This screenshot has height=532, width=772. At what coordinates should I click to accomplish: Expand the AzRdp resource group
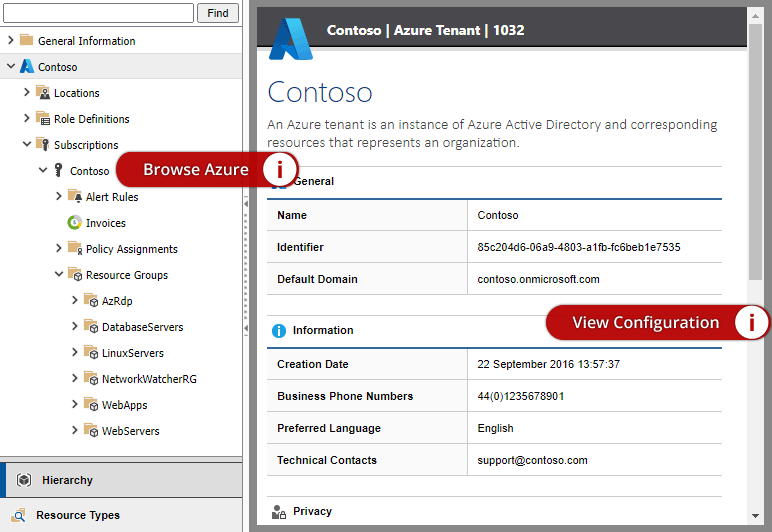click(75, 300)
